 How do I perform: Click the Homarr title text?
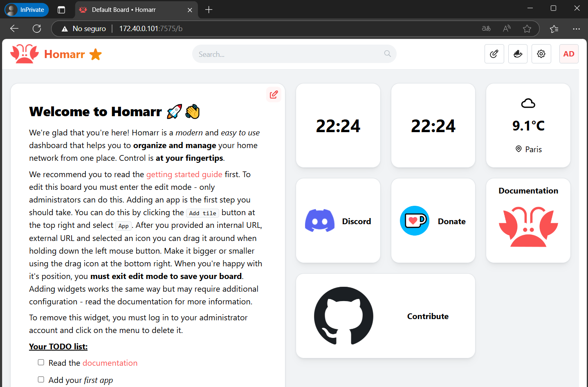[x=65, y=54]
